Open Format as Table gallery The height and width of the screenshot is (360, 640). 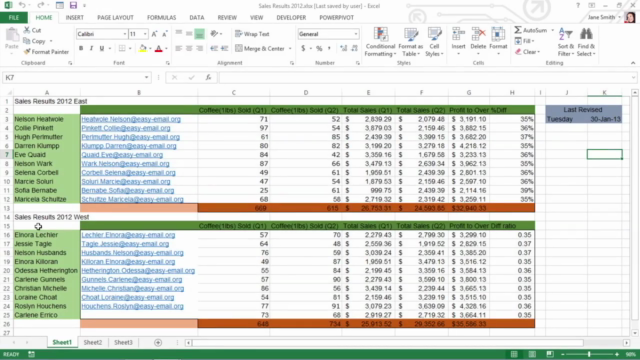410,42
